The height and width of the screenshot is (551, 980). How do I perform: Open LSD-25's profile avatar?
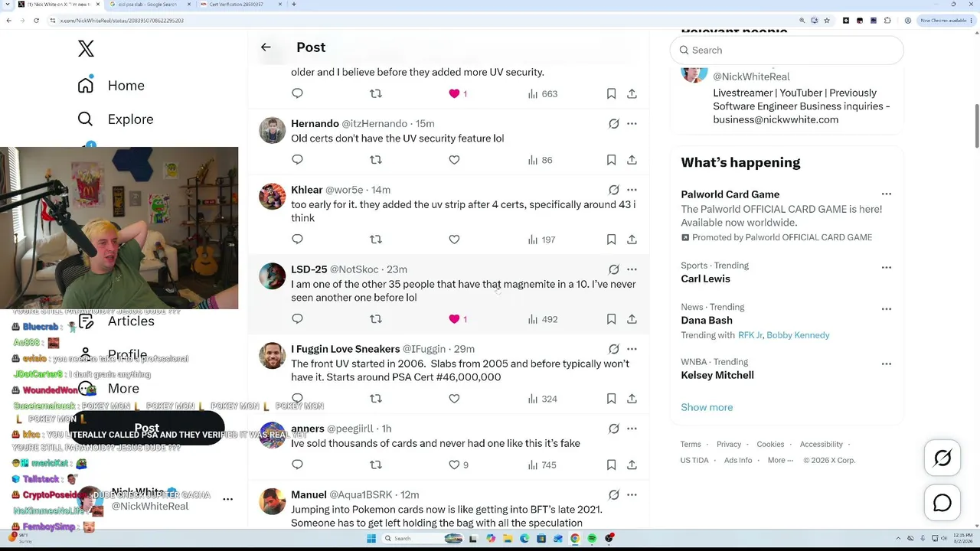click(x=272, y=276)
